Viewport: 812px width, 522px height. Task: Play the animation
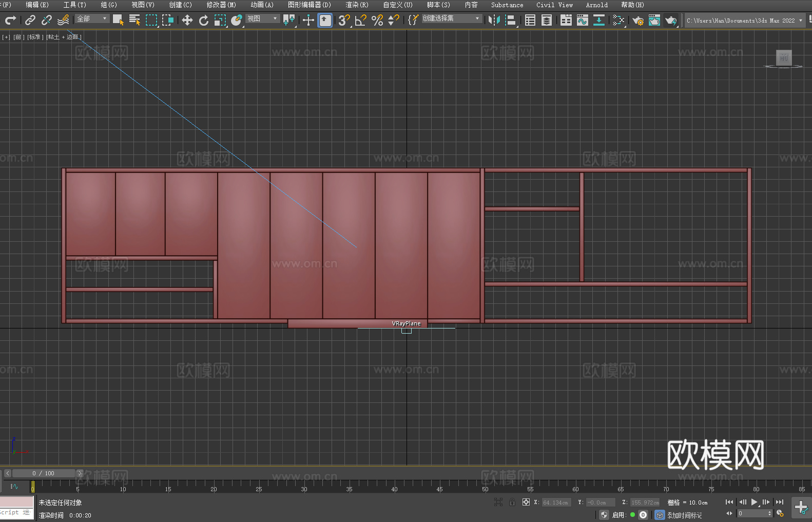[x=754, y=502]
